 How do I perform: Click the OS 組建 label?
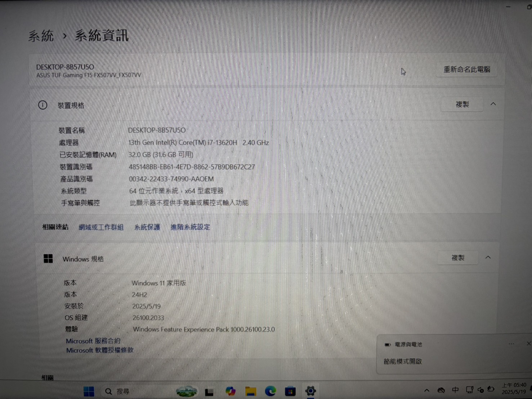pyautogui.click(x=76, y=318)
